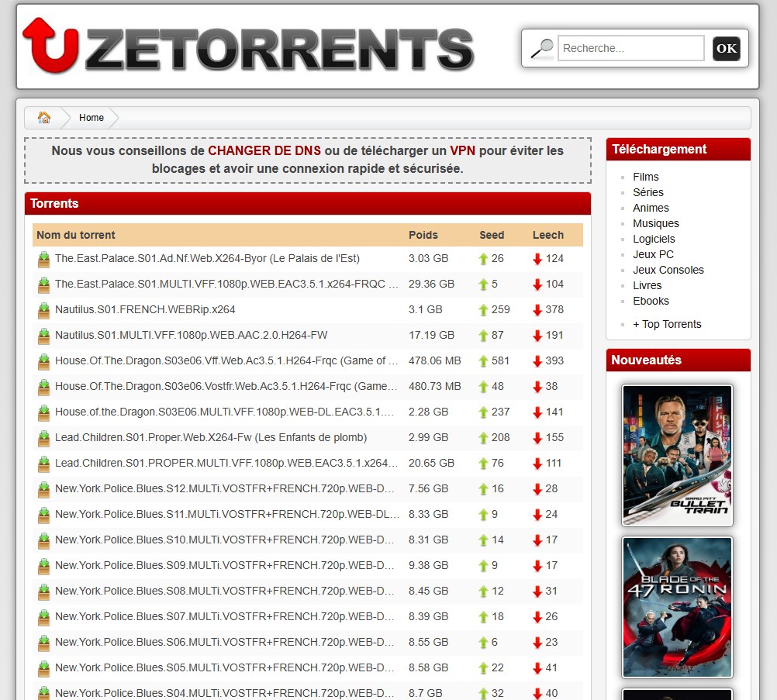This screenshot has height=700, width=777.
Task: Open New.York.Police.Blues.S11 torrent link
Action: pos(227,514)
